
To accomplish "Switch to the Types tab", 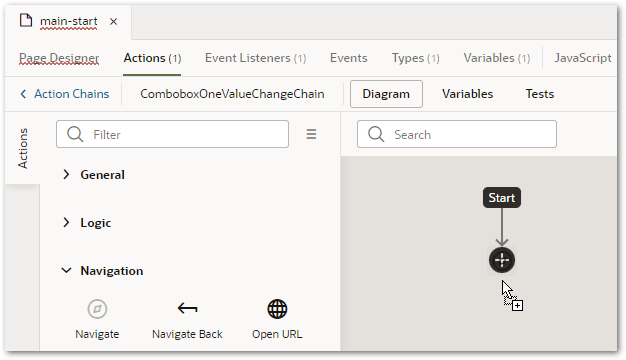I will pyautogui.click(x=416, y=58).
